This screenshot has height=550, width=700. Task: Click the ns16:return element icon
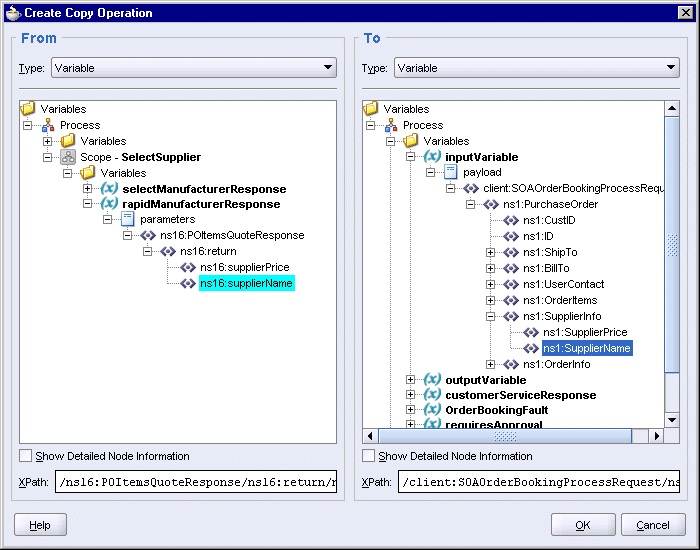pos(168,251)
